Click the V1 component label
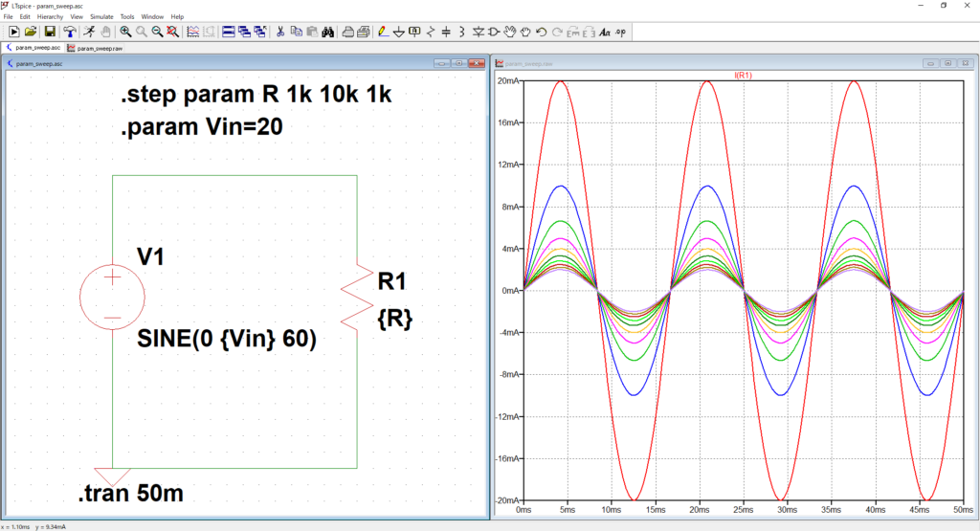This screenshot has width=980, height=531. [x=150, y=256]
